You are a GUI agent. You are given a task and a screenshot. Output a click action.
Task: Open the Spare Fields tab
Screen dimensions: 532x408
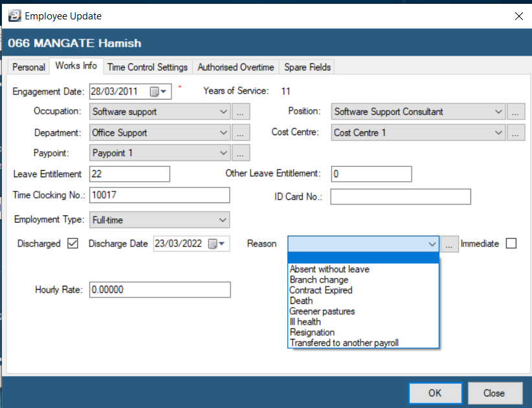tap(307, 67)
